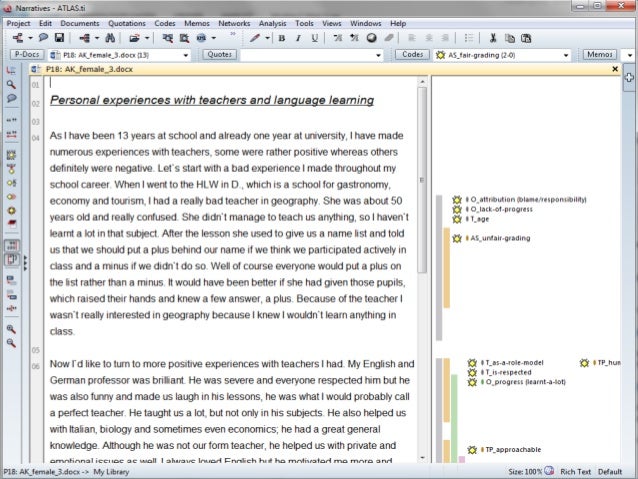Click the open coding star icon in sidebar

coord(11,155)
